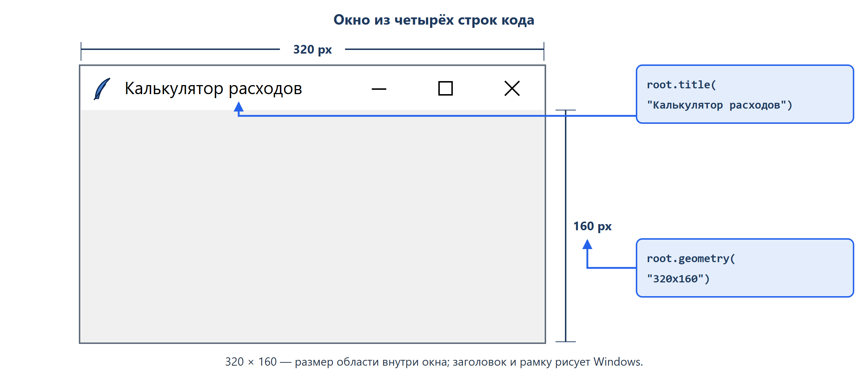Screen dimensions: 868x391
Task: Click the caption about Windows drawing the frame
Action: point(434,362)
